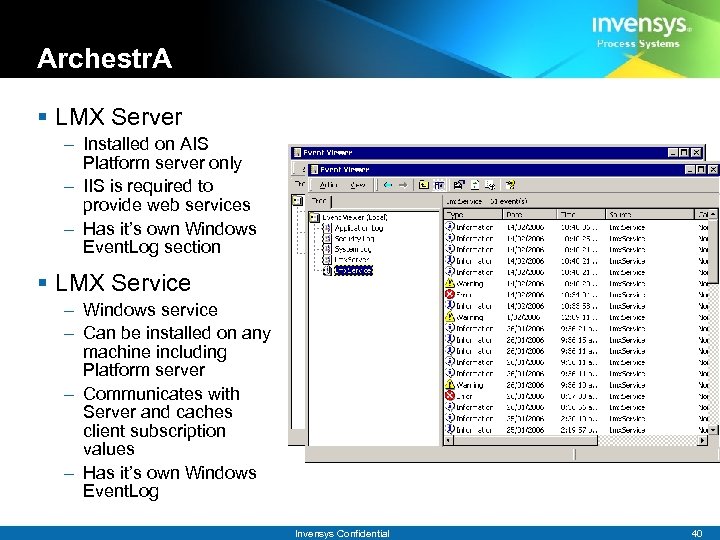Click slide number 40 in the footer
Viewport: 720px width, 540px height.
click(x=697, y=534)
